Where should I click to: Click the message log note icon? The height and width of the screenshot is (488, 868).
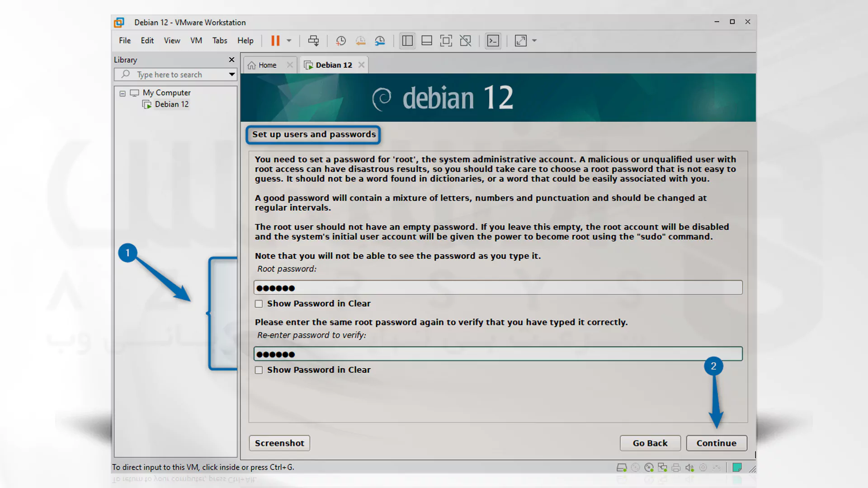(737, 468)
